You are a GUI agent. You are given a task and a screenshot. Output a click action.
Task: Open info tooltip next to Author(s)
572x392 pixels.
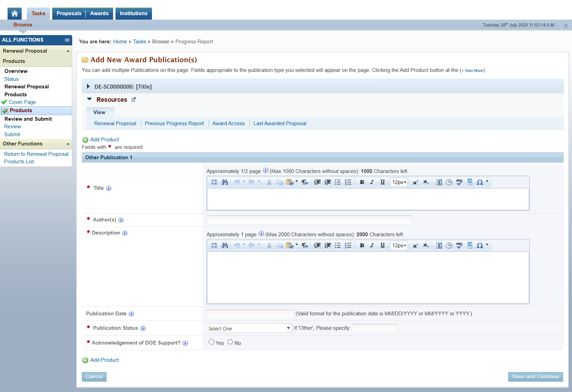coord(121,220)
